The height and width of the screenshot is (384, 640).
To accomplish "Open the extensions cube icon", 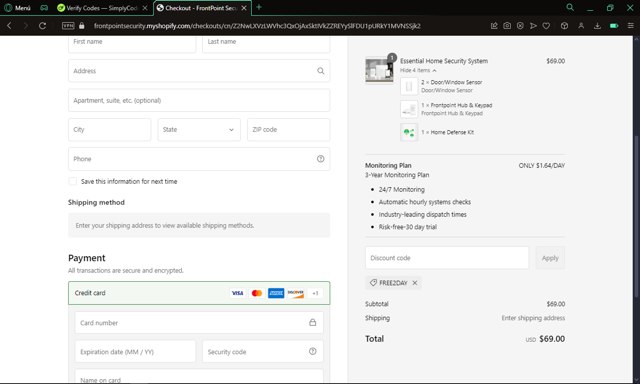I will pos(564,26).
